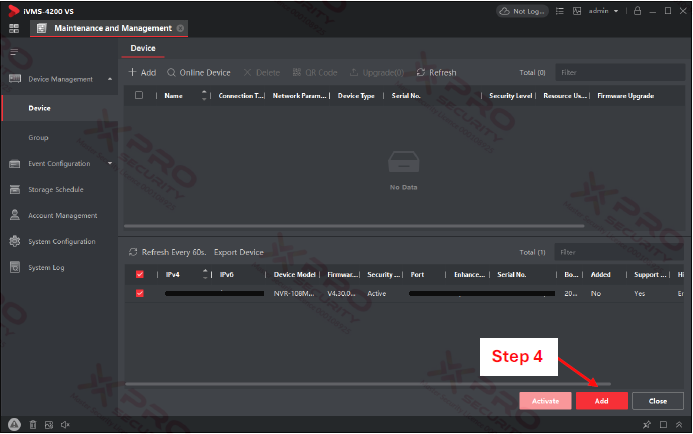
Task: Collapse the sidebar with hamburger icon
Action: click(x=14, y=53)
